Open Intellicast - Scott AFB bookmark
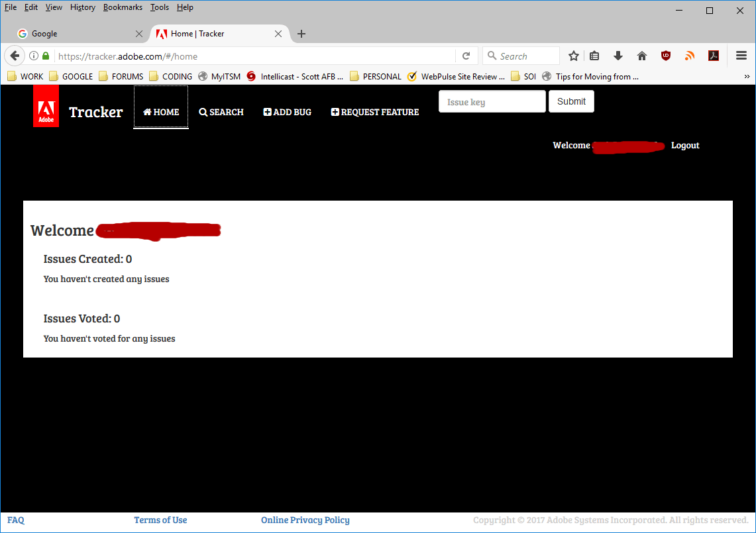756x533 pixels. 295,77
